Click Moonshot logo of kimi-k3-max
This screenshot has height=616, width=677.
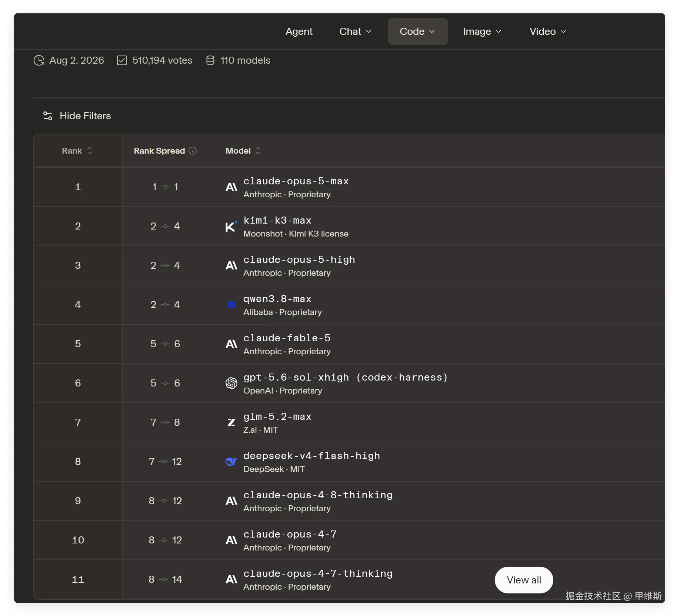point(231,226)
